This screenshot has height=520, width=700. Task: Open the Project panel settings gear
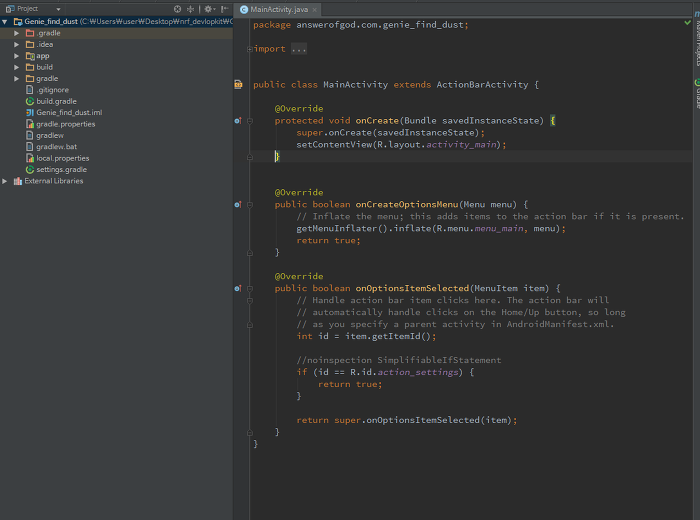[208, 8]
